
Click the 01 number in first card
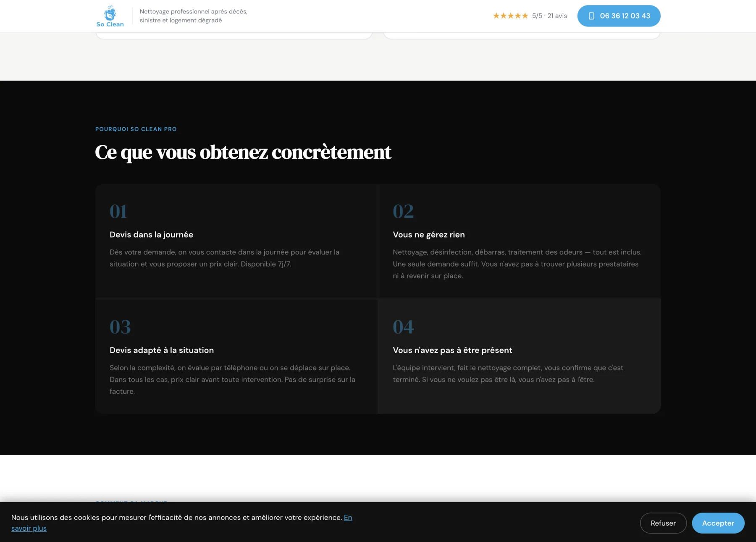point(118,211)
